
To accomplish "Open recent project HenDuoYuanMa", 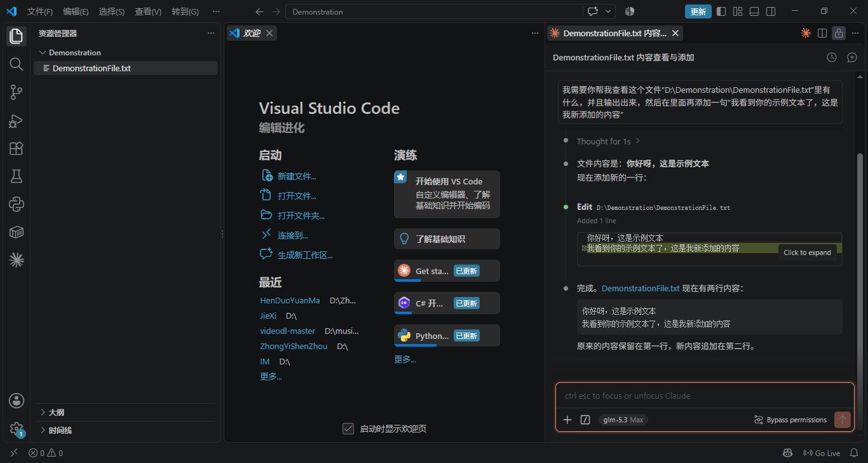I will (290, 300).
